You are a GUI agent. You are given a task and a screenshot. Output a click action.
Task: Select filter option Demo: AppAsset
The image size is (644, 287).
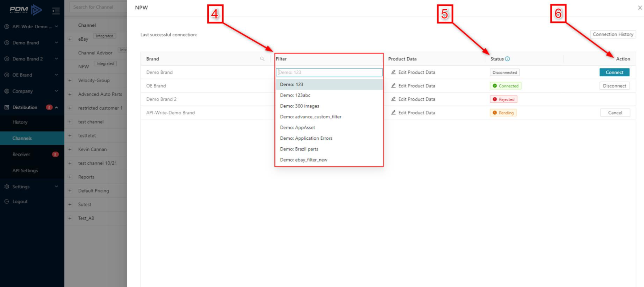coord(329,127)
